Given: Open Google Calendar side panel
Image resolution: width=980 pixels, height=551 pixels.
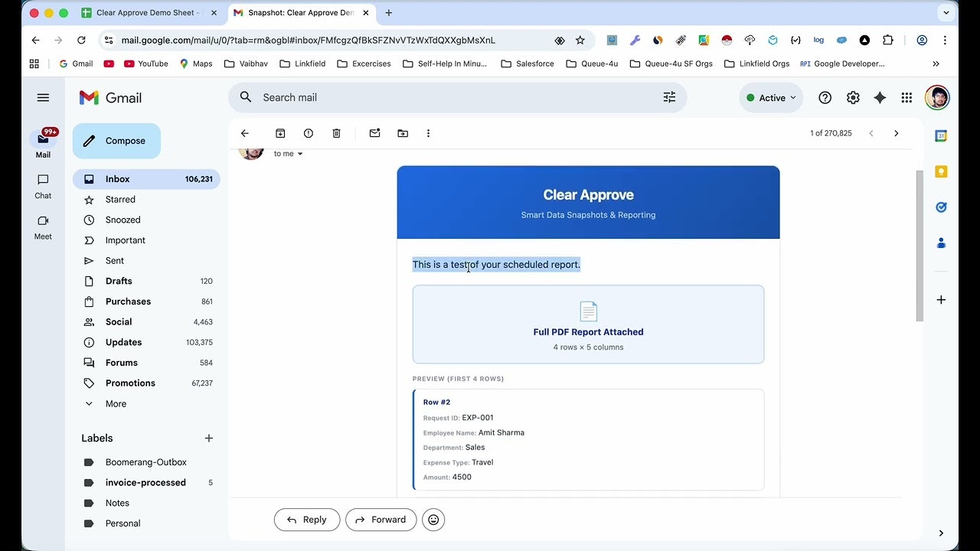Looking at the screenshot, I should 941,135.
